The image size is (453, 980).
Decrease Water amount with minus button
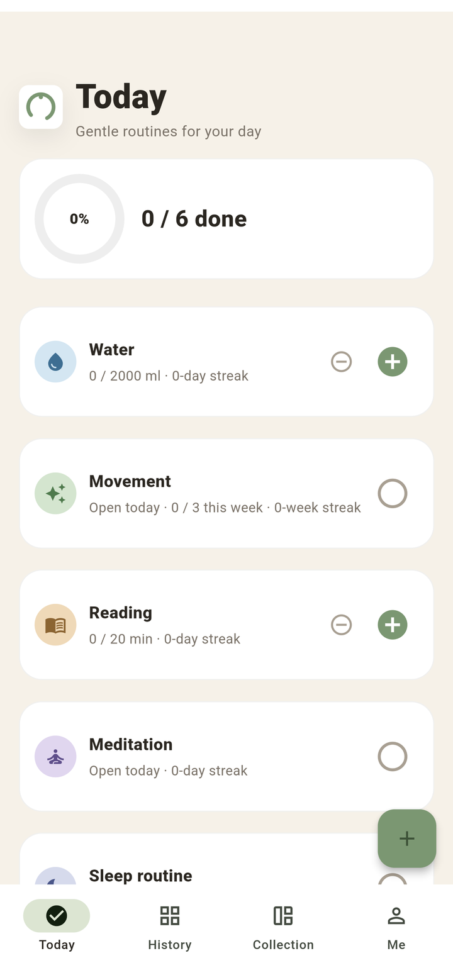(341, 362)
